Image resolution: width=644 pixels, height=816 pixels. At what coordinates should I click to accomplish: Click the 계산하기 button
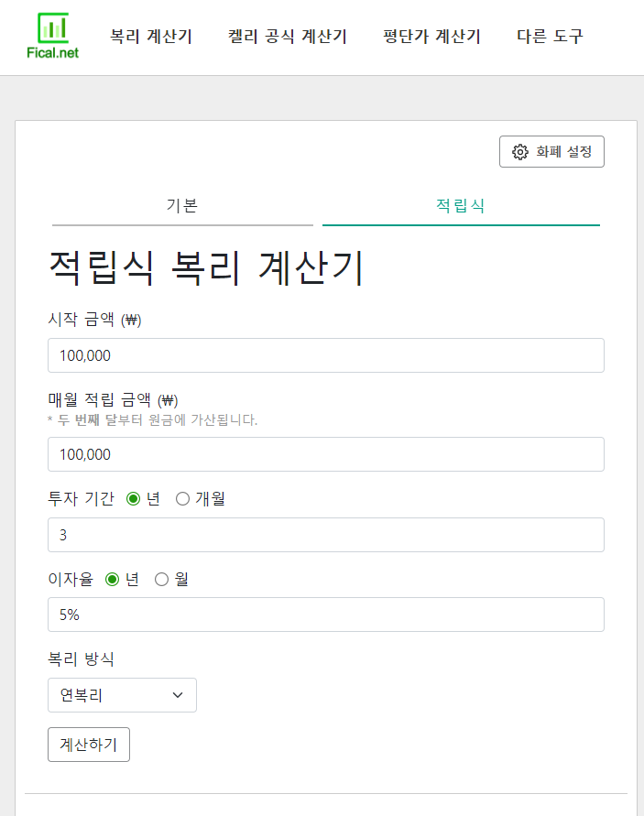[x=89, y=745]
